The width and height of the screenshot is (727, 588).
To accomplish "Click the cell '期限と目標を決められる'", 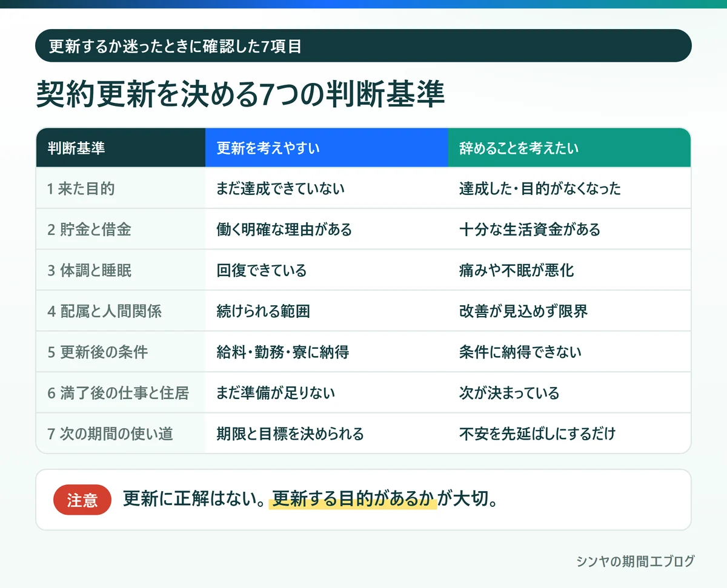I will [327, 434].
